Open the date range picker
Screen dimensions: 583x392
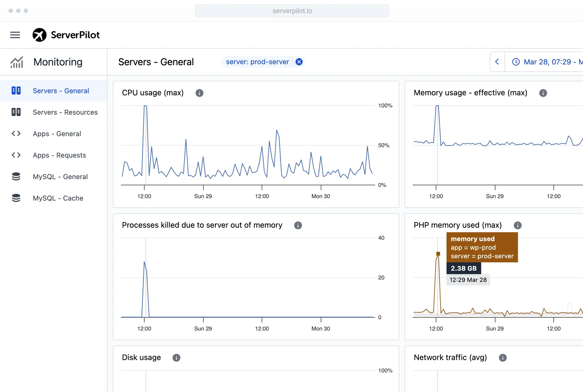(x=548, y=62)
